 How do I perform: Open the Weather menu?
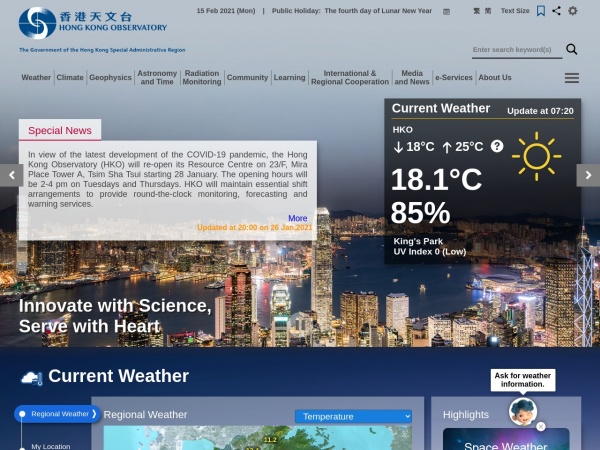(36, 77)
